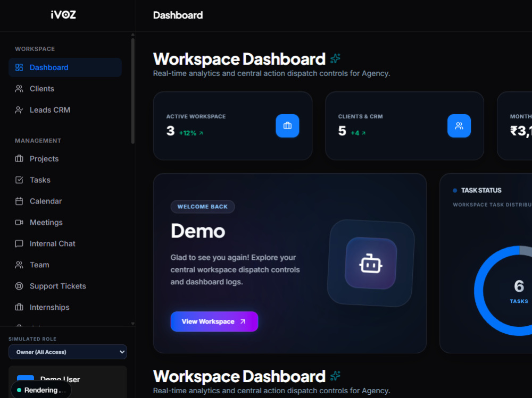Click the WELCOME BACK badge
The width and height of the screenshot is (532, 398).
pyautogui.click(x=203, y=207)
